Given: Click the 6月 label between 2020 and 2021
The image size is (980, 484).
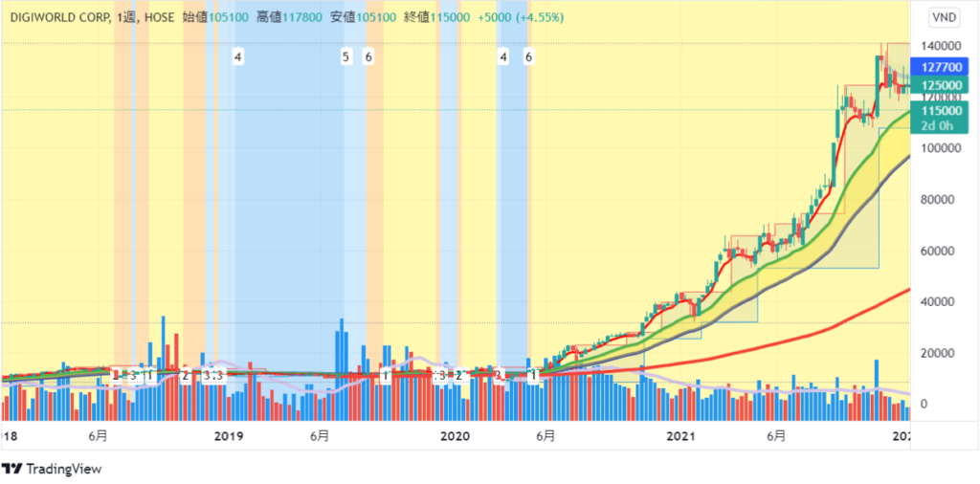Looking at the screenshot, I should [x=546, y=436].
